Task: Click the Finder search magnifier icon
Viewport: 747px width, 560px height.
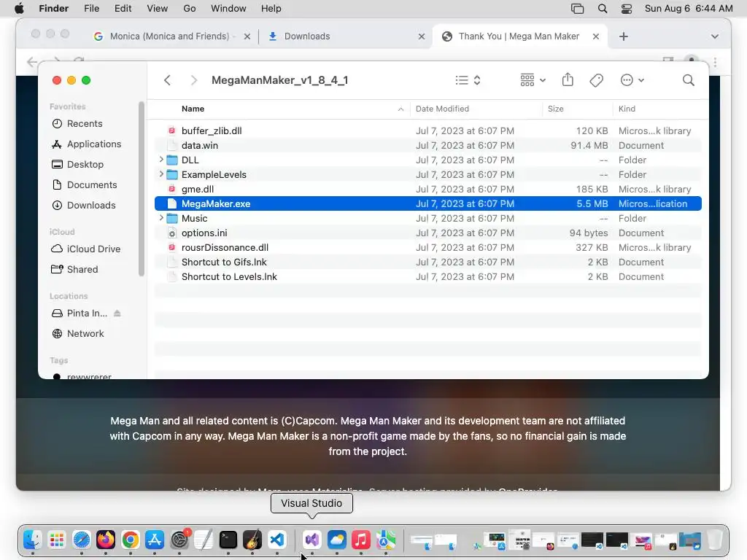Action: 688,80
